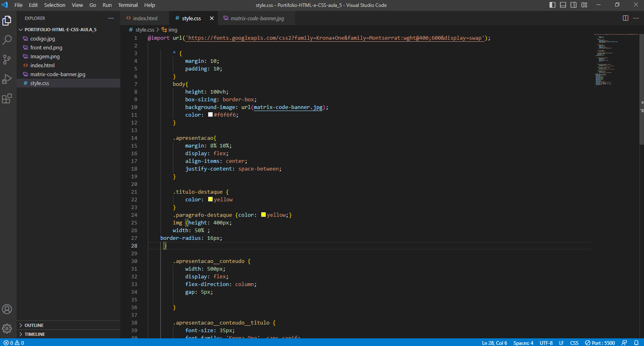Open the Run and Debug view
The width and height of the screenshot is (644, 346).
tap(7, 79)
